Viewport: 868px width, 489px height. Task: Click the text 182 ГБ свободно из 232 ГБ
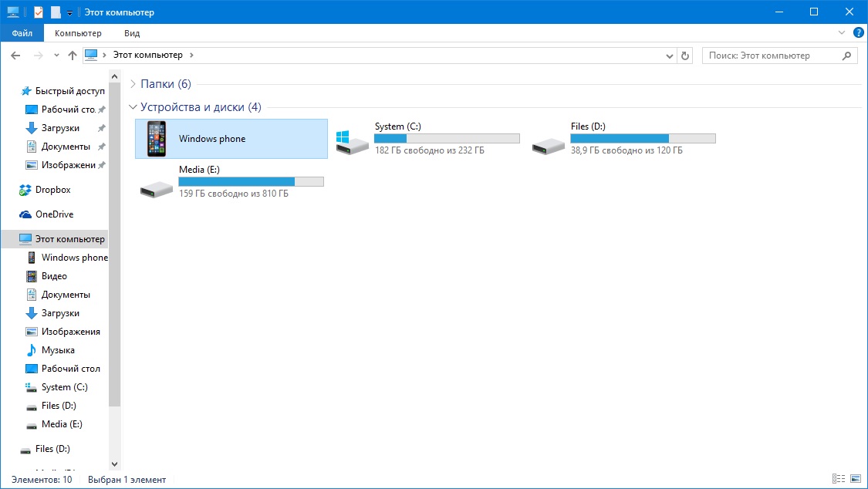pos(430,150)
